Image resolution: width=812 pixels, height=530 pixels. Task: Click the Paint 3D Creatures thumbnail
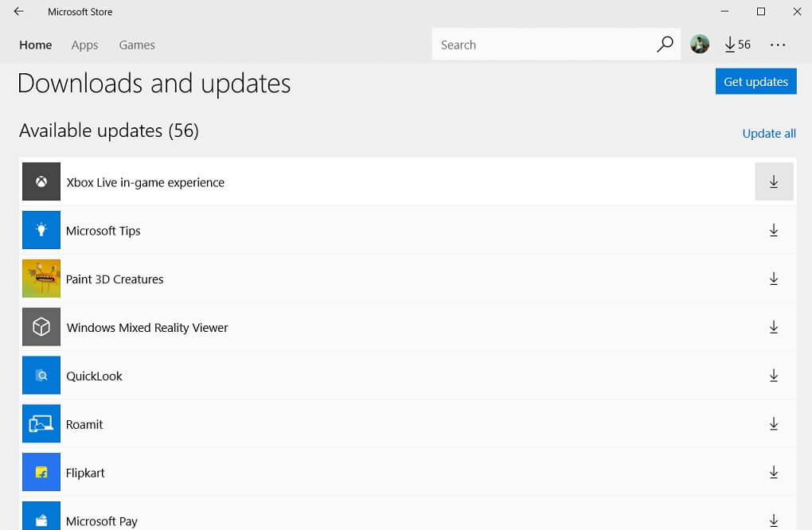[x=41, y=279]
